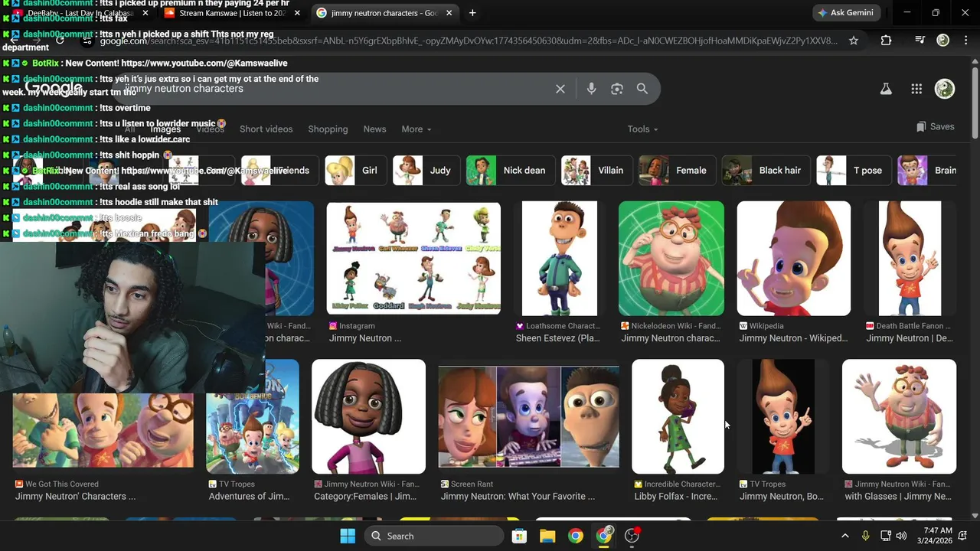The image size is (980, 551).
Task: Open the Death Battle Fanon Jimmy thumbnail
Action: [x=910, y=259]
